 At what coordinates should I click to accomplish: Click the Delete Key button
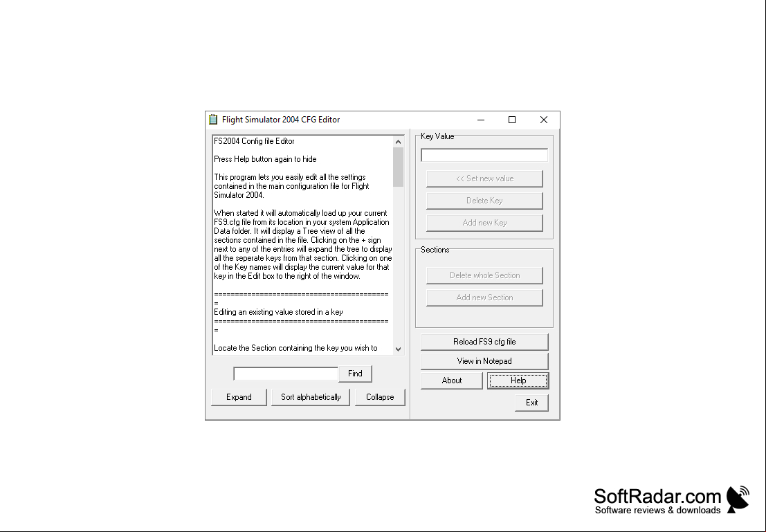coord(484,201)
